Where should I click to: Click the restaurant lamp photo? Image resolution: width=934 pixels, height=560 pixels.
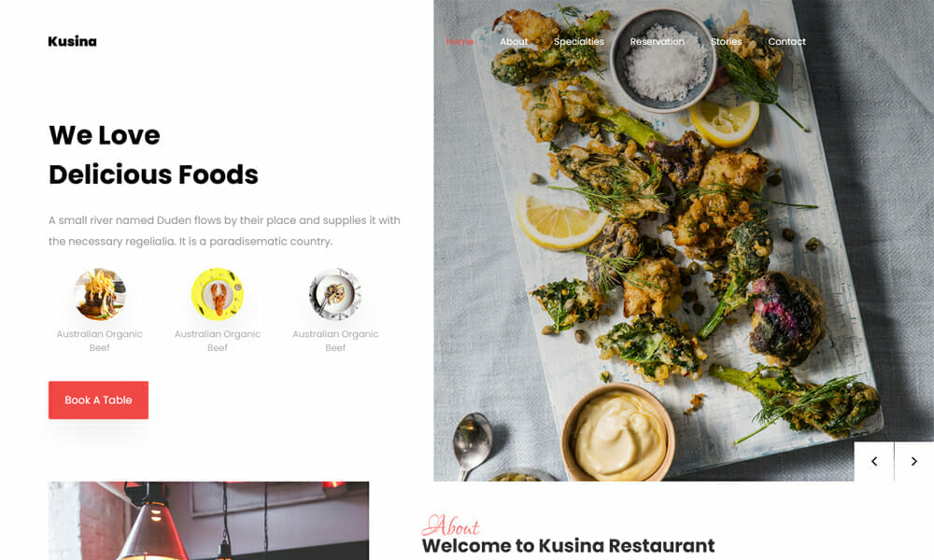click(x=208, y=521)
